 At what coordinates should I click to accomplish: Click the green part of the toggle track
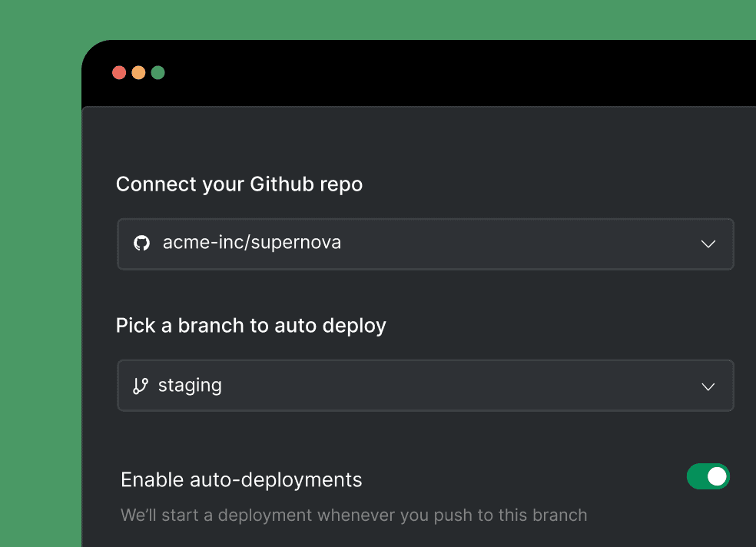click(696, 476)
